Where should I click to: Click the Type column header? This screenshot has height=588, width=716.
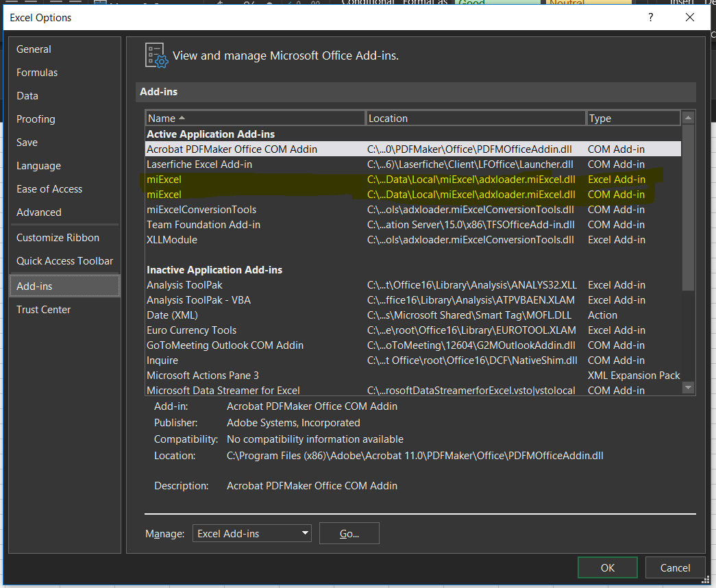633,119
